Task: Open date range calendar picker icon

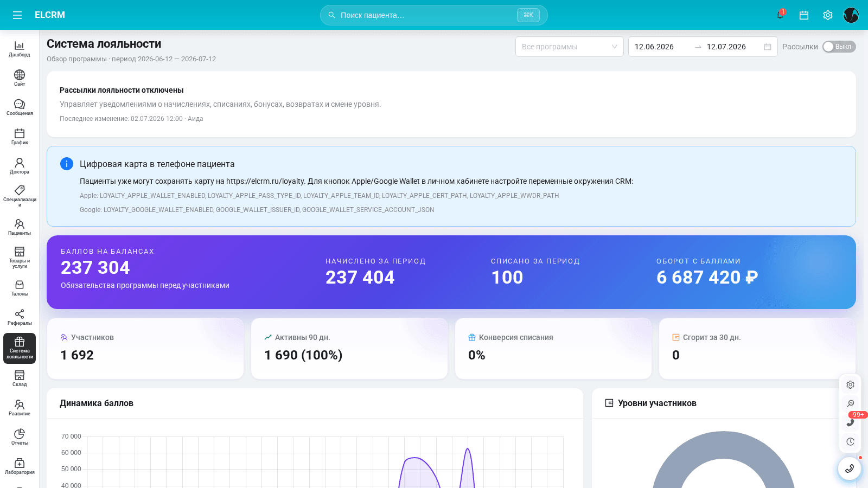Action: click(768, 47)
